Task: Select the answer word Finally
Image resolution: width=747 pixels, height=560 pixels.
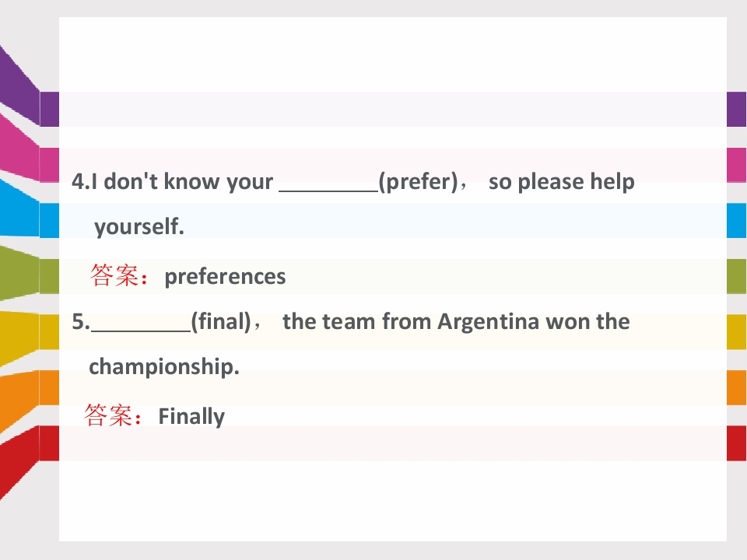Action: click(191, 417)
